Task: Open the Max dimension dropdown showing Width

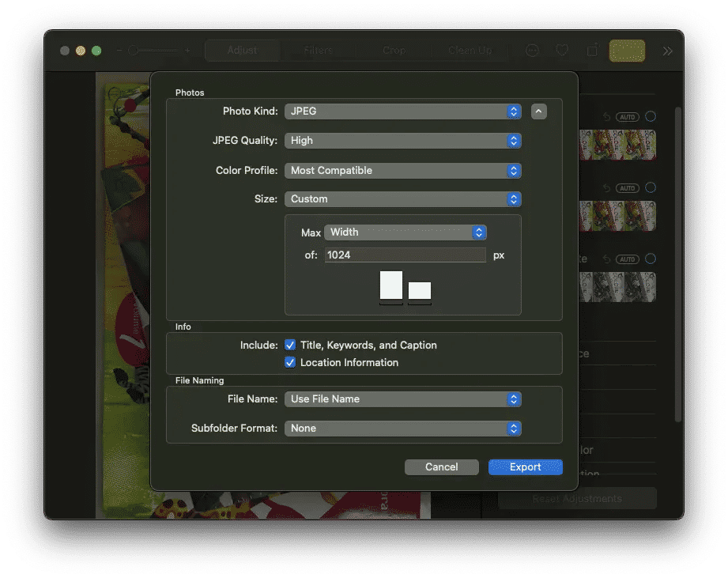Action: pos(405,232)
